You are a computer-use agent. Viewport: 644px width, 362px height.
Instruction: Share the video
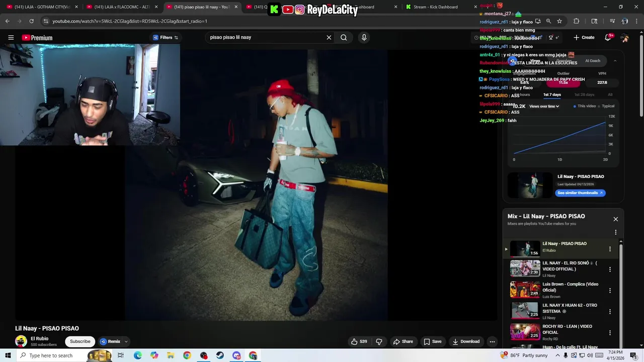pyautogui.click(x=403, y=341)
